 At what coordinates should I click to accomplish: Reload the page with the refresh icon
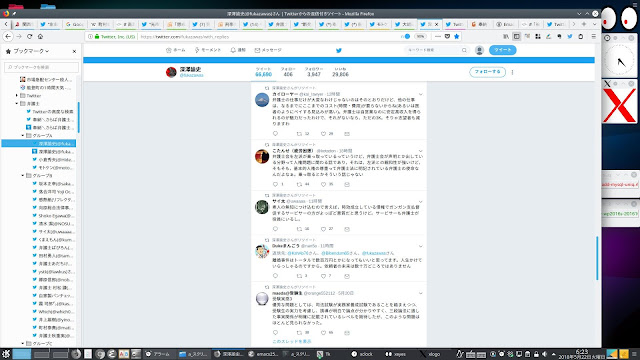point(29,36)
